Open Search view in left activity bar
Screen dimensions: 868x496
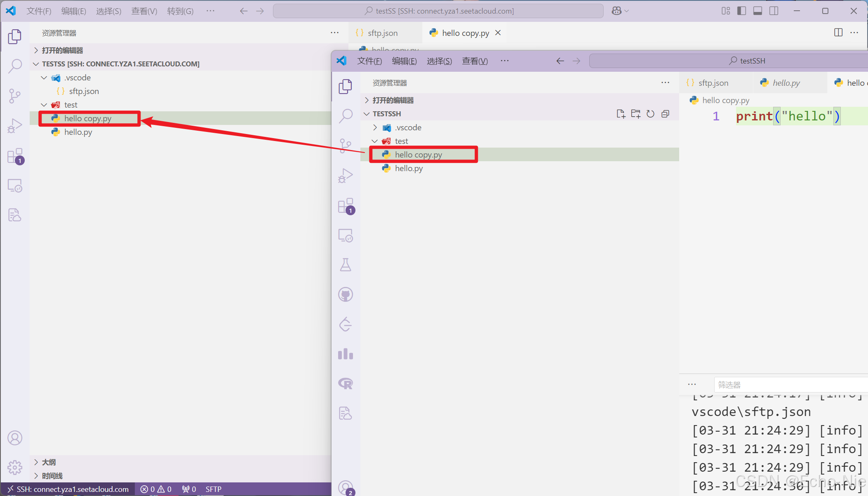tap(15, 66)
